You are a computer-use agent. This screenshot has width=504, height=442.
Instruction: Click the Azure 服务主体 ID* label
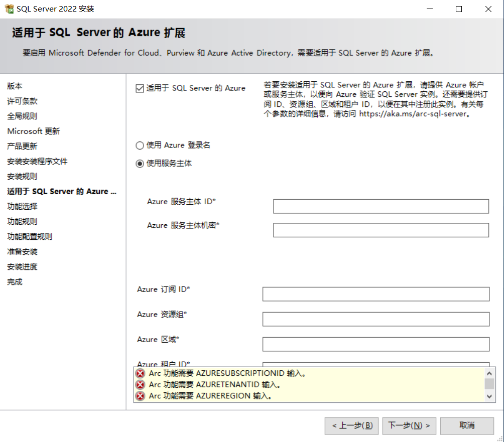(x=181, y=201)
